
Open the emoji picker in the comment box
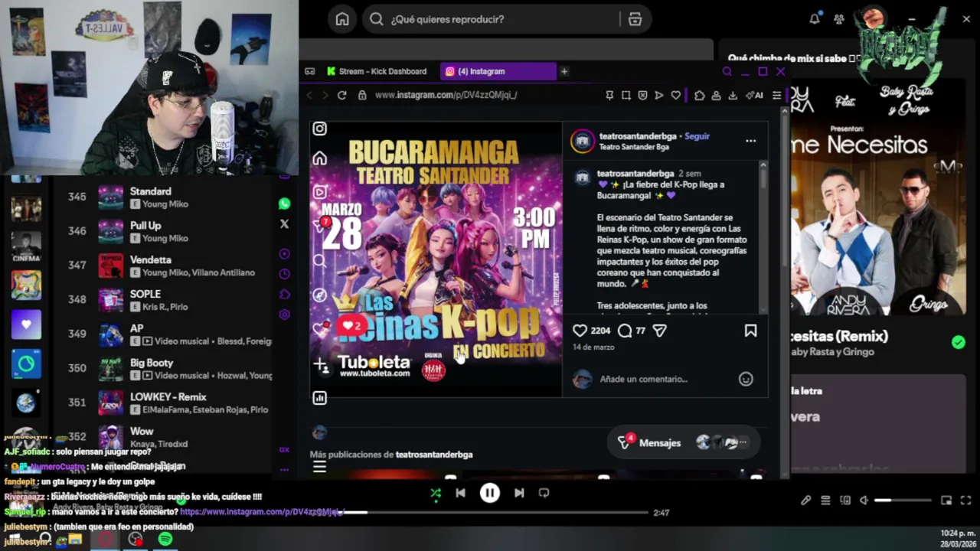746,379
